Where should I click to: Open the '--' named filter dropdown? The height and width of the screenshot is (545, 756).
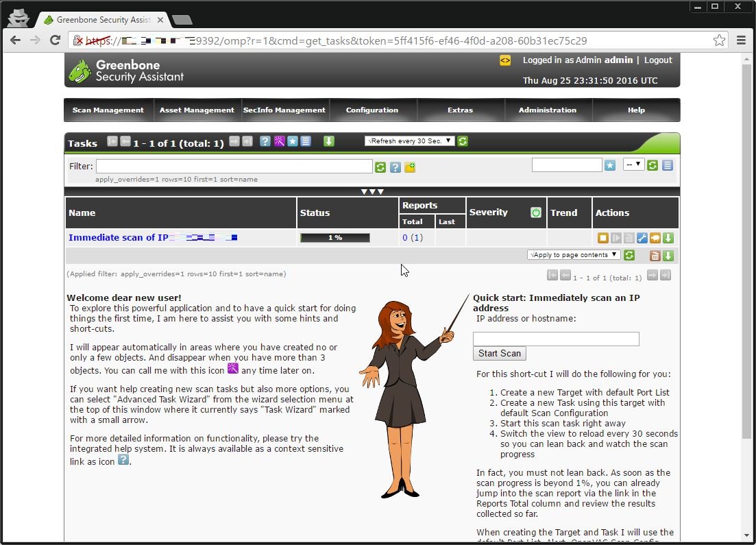point(633,165)
